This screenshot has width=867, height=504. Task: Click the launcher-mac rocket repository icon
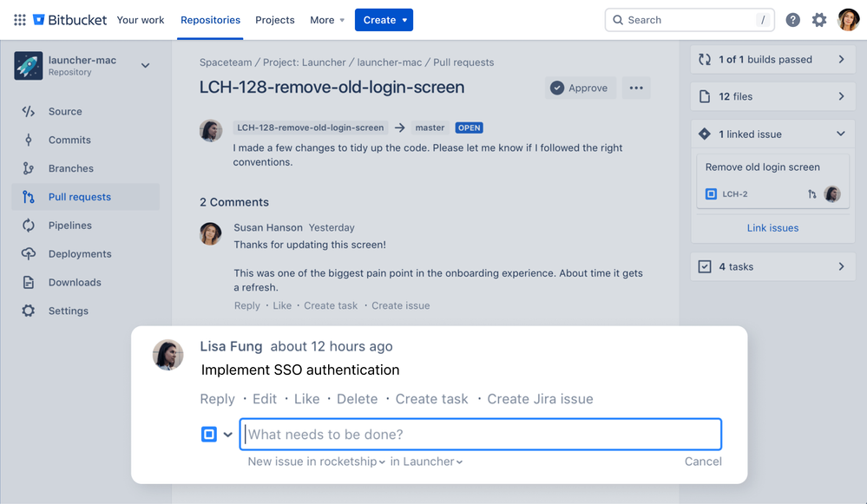(x=28, y=65)
